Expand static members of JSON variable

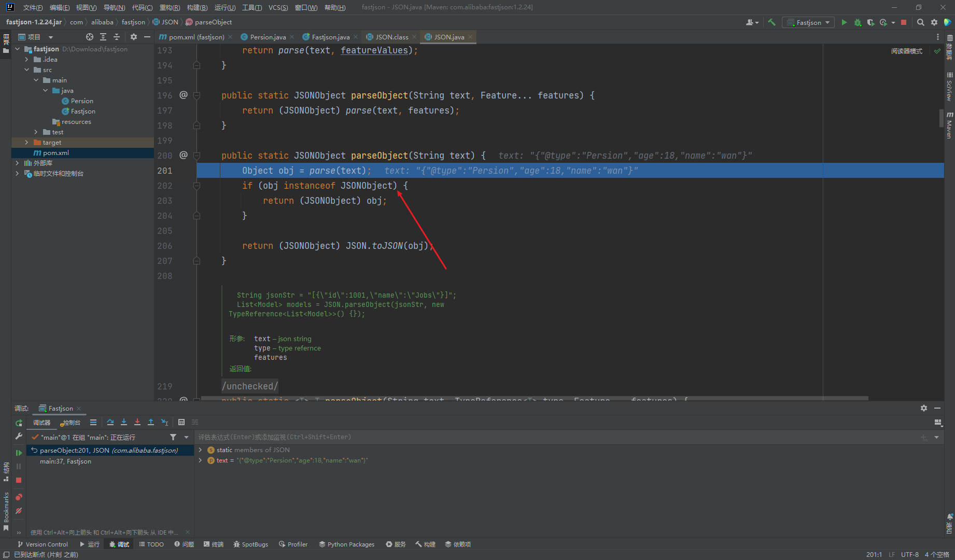point(200,450)
